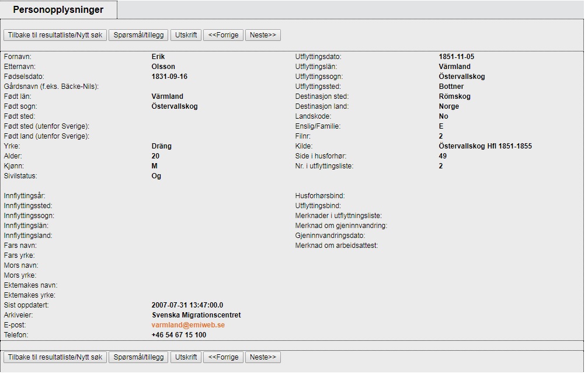Click 'Merknad om gjeninnvandring:' label

341,226
